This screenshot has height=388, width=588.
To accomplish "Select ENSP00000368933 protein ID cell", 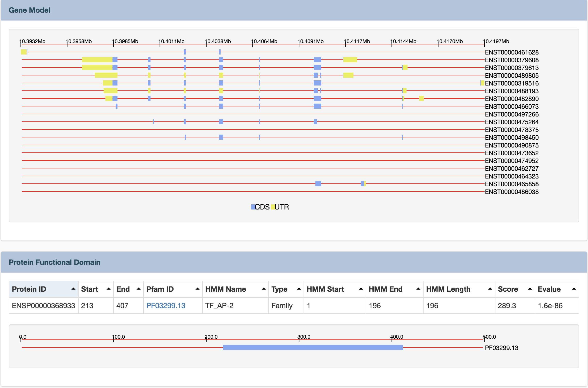I will click(x=43, y=306).
